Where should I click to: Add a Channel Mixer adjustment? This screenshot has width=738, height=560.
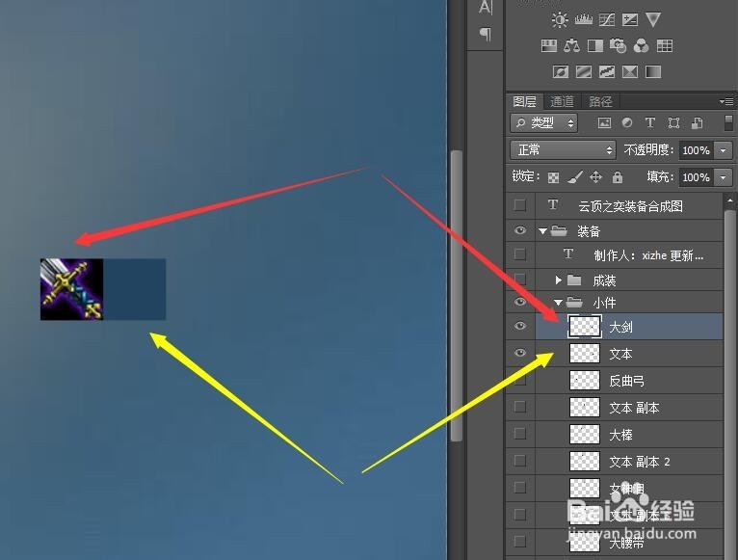[641, 45]
